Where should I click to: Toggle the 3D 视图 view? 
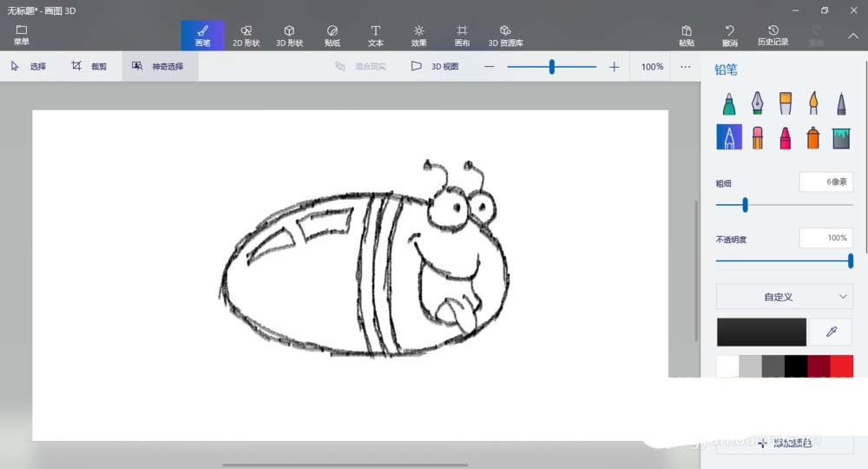pyautogui.click(x=435, y=67)
